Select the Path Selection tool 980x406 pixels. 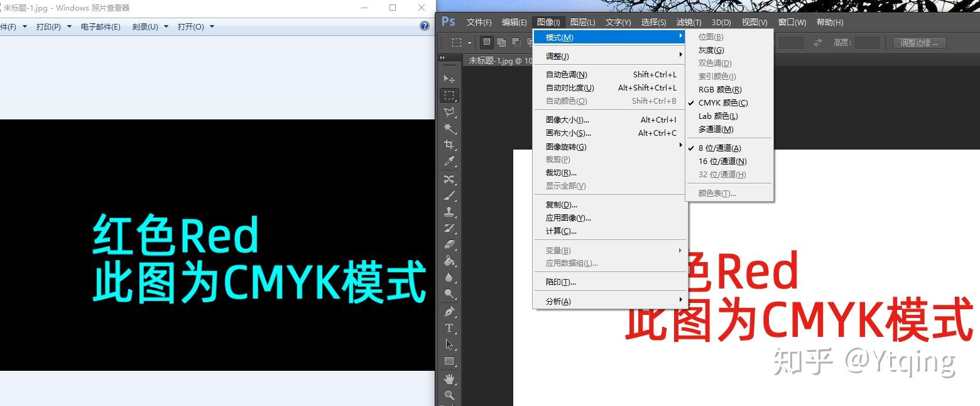coord(449,344)
